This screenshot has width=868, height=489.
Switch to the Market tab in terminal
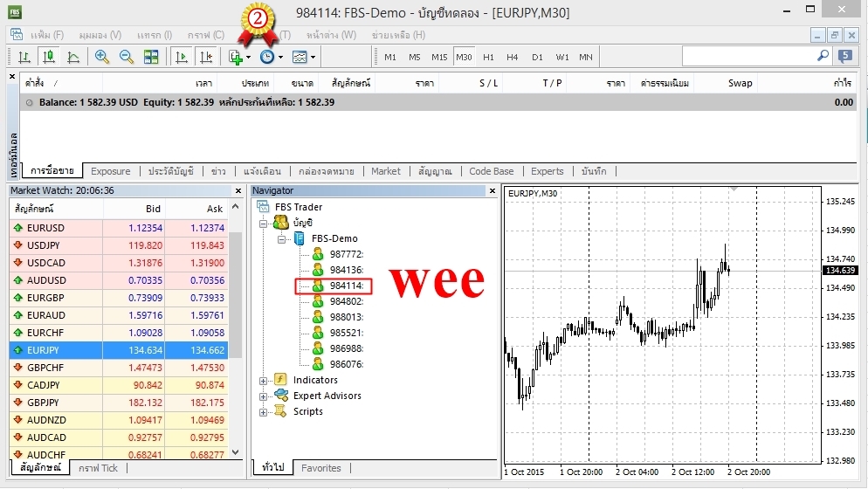point(386,171)
